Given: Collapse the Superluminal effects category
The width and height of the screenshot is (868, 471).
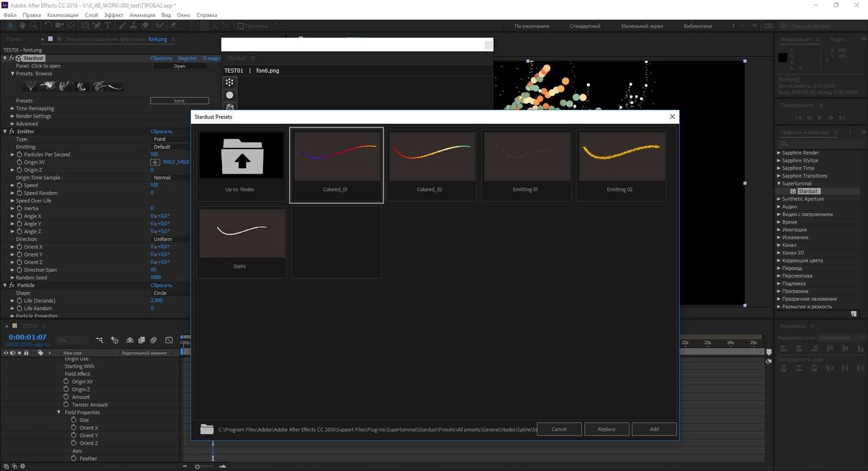Looking at the screenshot, I should click(x=779, y=183).
